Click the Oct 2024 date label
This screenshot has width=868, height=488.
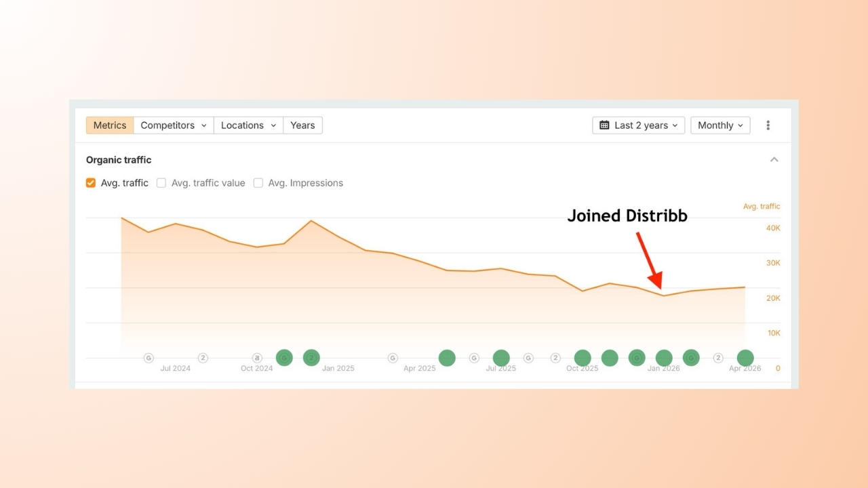pos(257,369)
